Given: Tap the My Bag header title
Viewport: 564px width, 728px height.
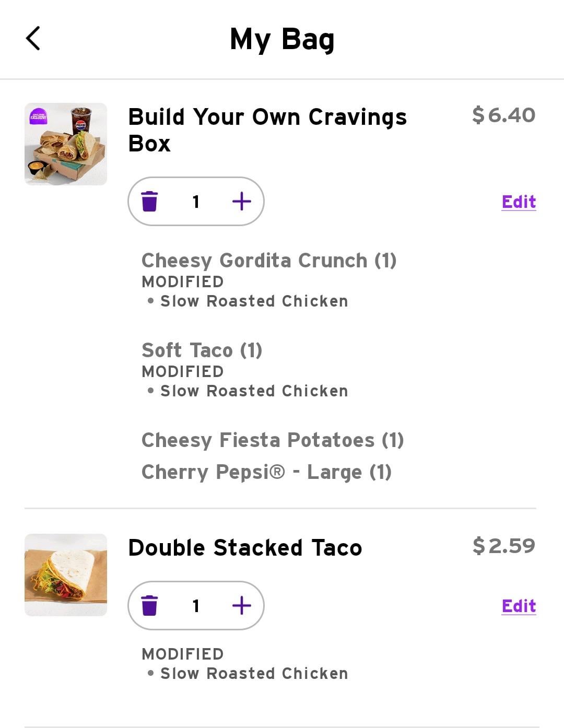Looking at the screenshot, I should [282, 40].
